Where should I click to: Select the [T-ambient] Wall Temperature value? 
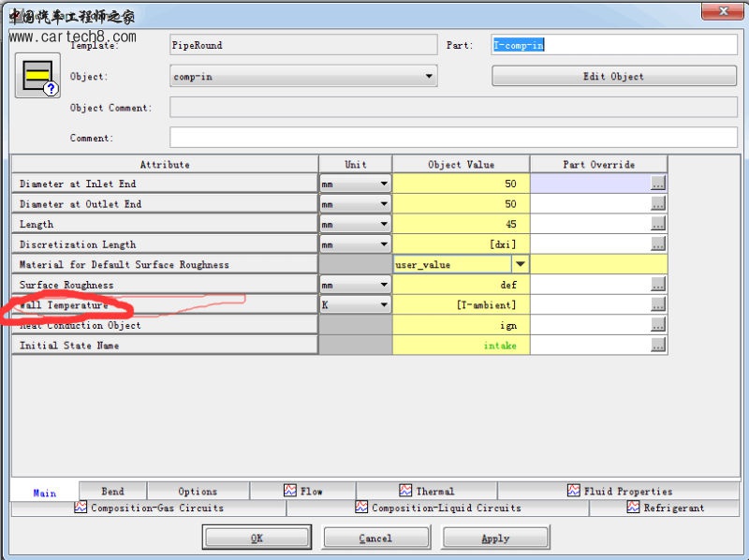coord(461,305)
